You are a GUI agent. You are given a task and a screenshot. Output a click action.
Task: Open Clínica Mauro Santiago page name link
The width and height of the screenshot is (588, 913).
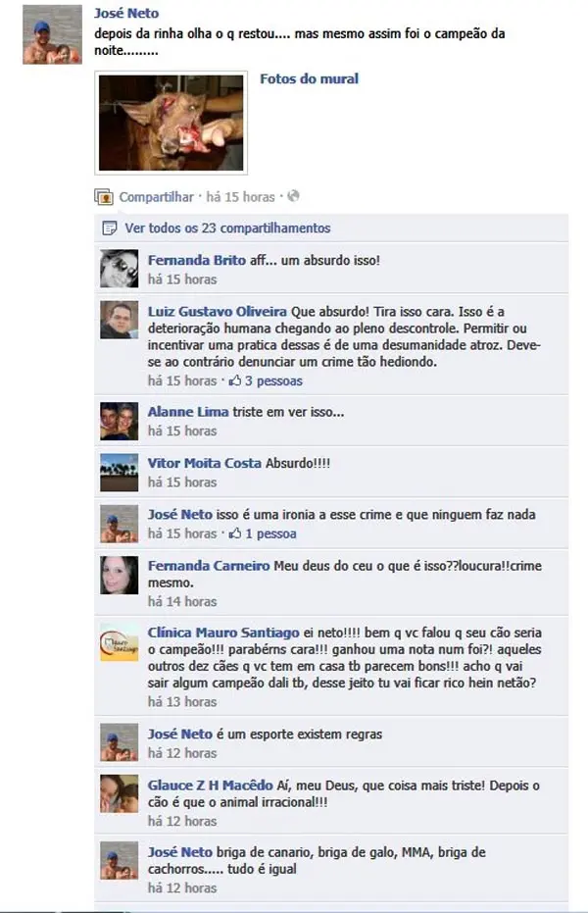(223, 633)
